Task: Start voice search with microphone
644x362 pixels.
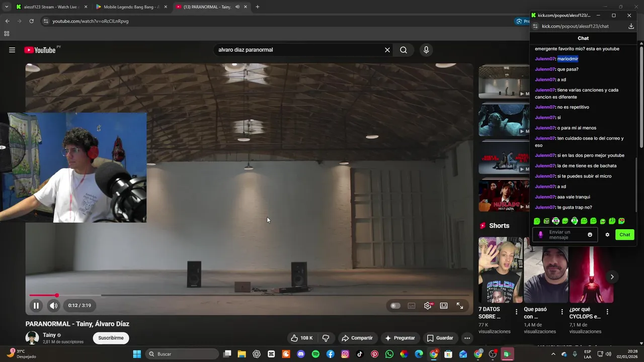Action: [426, 50]
